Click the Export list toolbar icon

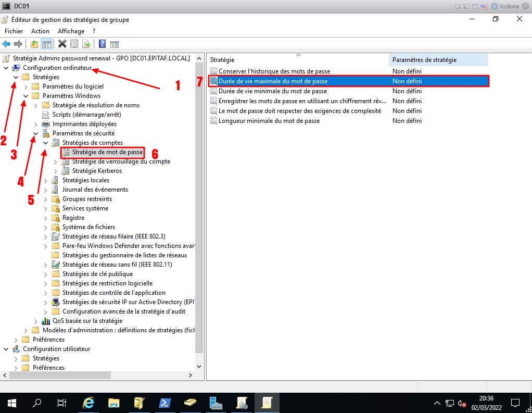click(86, 44)
